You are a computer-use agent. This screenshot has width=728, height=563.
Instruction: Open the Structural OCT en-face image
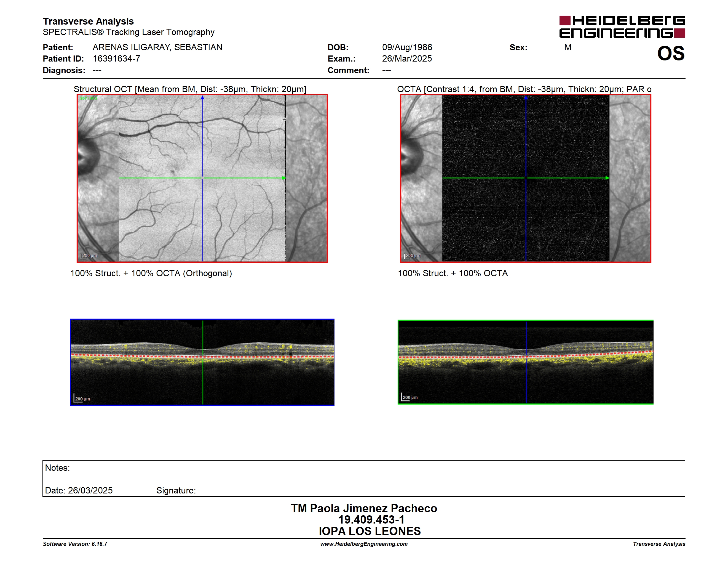click(202, 179)
